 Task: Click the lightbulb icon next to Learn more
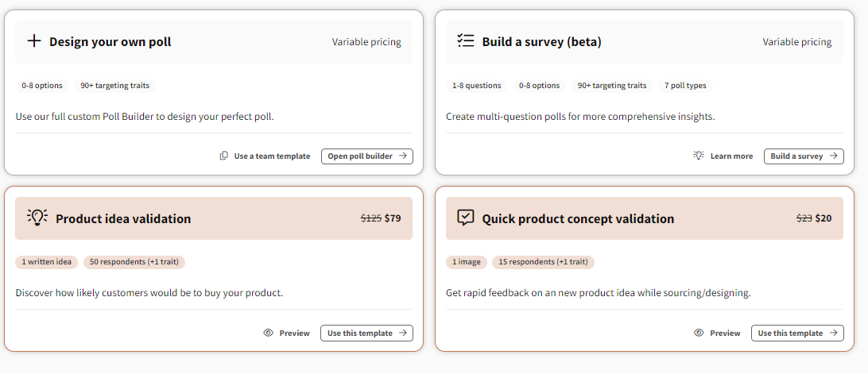[x=699, y=156]
